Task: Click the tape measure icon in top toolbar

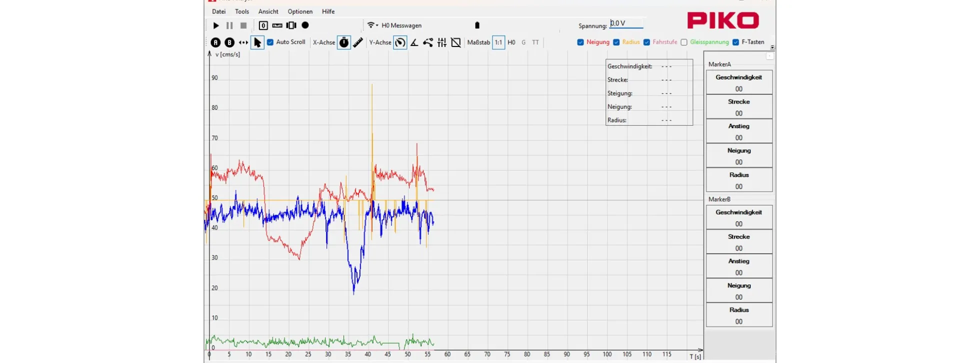Action: 277,25
